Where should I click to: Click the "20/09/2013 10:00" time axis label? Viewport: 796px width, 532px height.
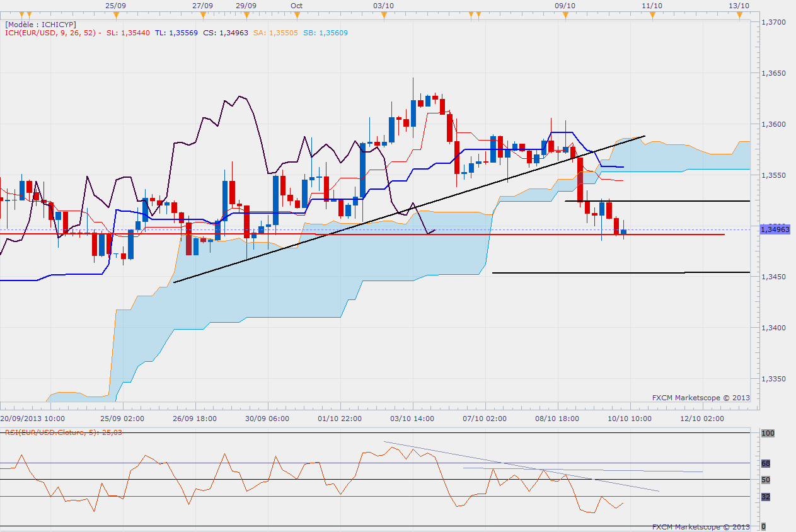32,418
